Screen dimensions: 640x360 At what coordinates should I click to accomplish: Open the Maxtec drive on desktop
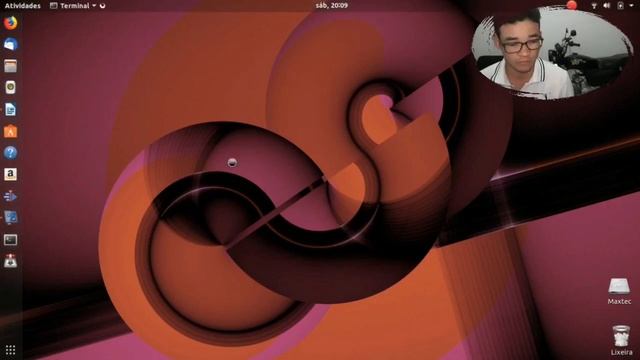[619, 287]
